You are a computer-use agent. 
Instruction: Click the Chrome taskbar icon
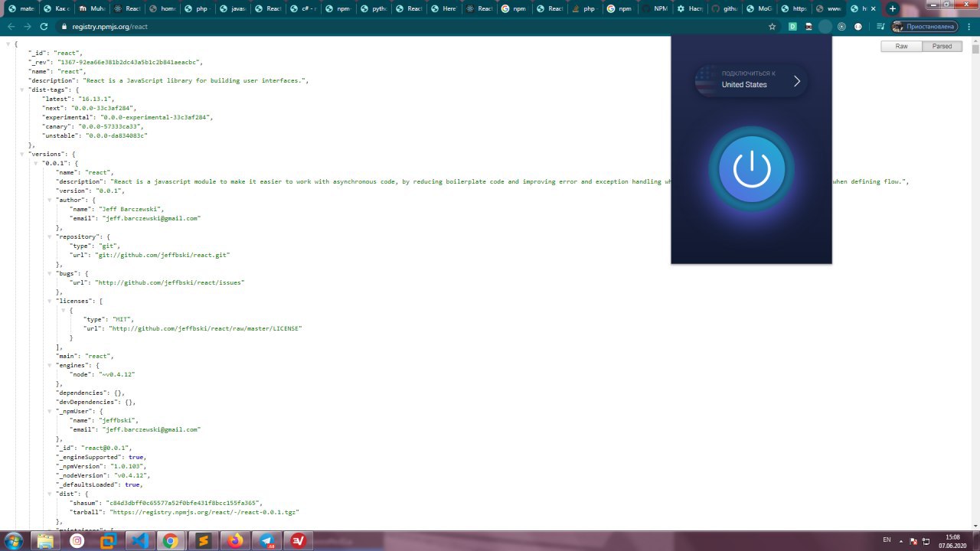(x=171, y=541)
